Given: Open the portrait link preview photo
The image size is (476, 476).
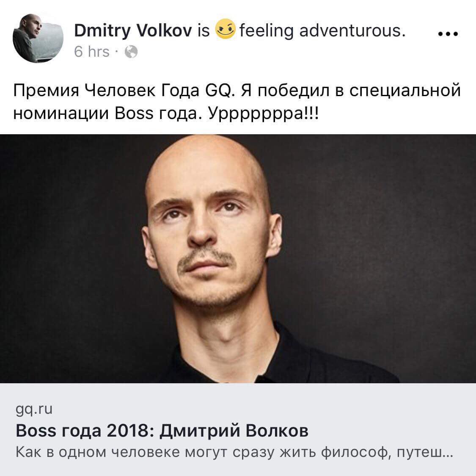Looking at the screenshot, I should tap(238, 258).
